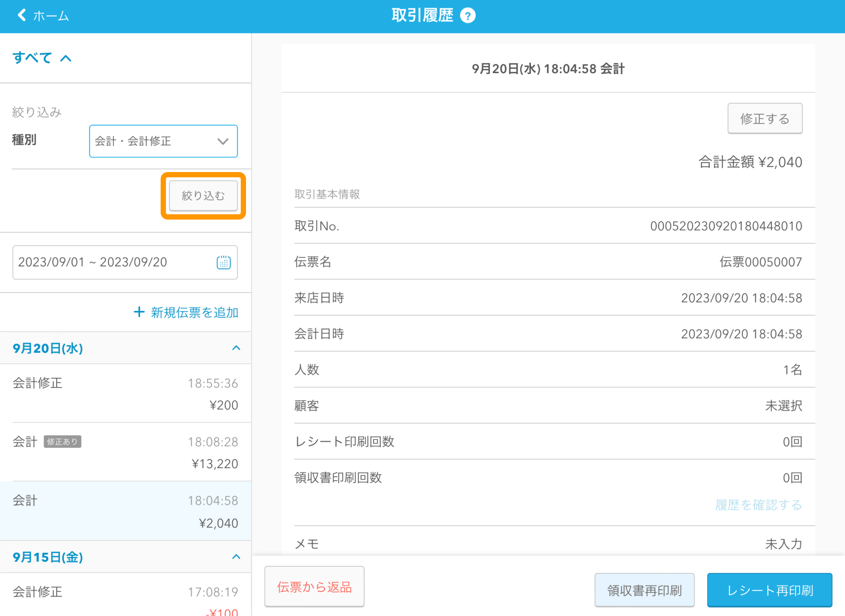Click the 修正あり badge
This screenshot has width=845, height=616.
click(x=62, y=442)
